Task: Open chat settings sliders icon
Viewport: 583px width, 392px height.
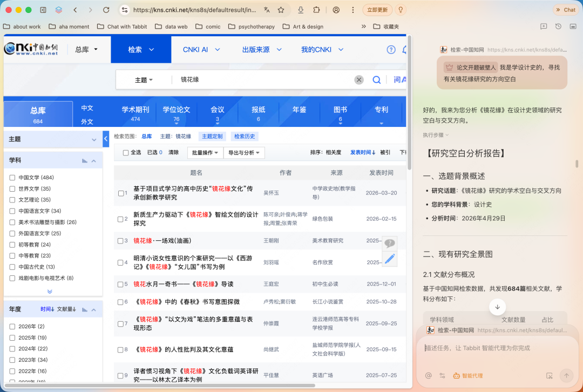Action: click(x=442, y=376)
